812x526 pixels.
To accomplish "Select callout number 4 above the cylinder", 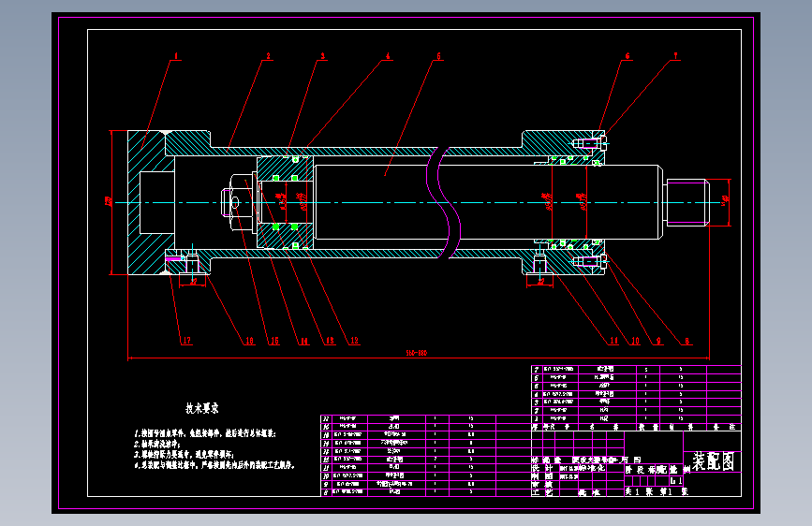I will 388,56.
